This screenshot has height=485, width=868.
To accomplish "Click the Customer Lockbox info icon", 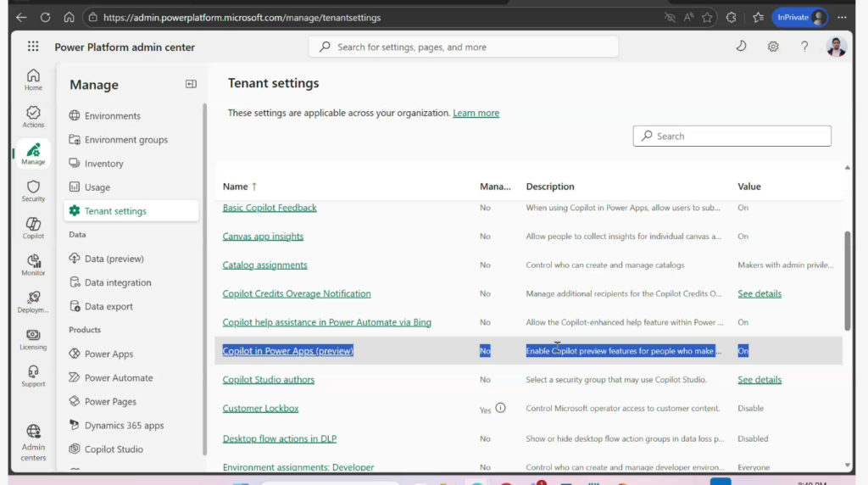I will (500, 408).
